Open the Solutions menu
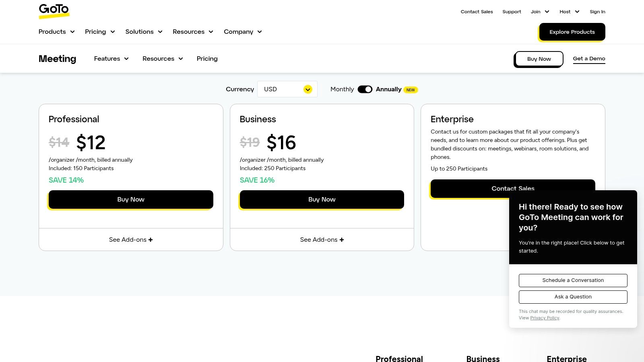The width and height of the screenshot is (644, 362). click(x=143, y=32)
